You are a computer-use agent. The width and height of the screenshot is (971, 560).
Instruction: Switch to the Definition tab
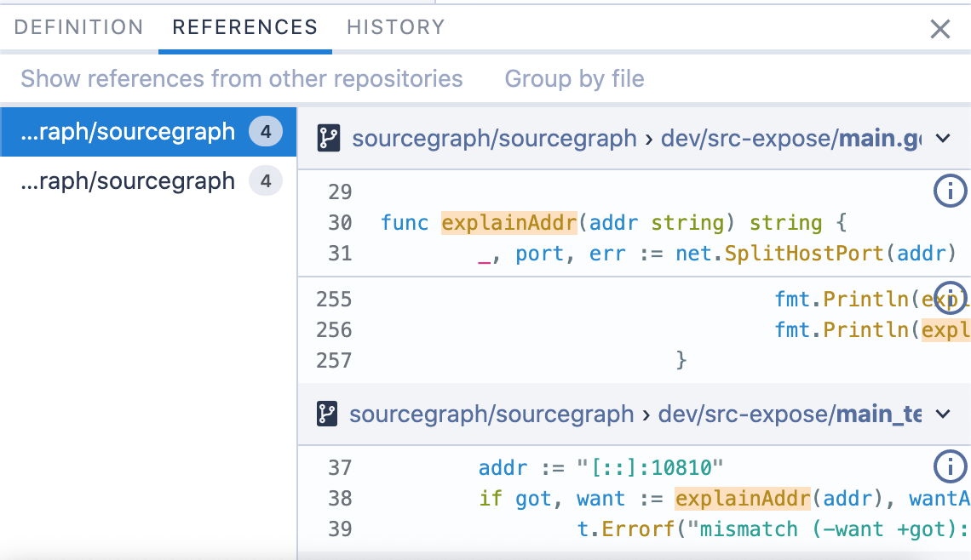[x=78, y=27]
